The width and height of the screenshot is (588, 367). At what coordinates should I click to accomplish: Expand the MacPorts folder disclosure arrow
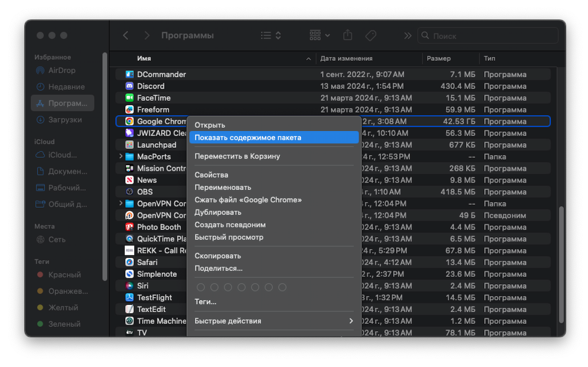click(x=121, y=156)
